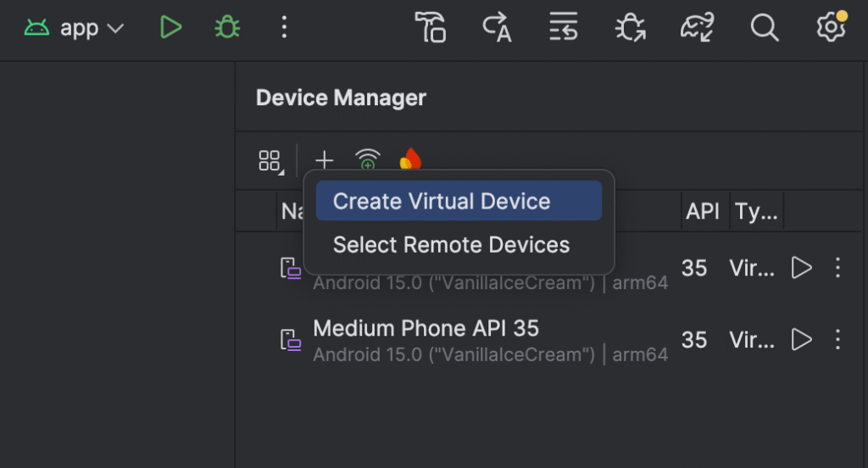The height and width of the screenshot is (468, 868).
Task: Click the Build hammer icon
Action: (430, 28)
